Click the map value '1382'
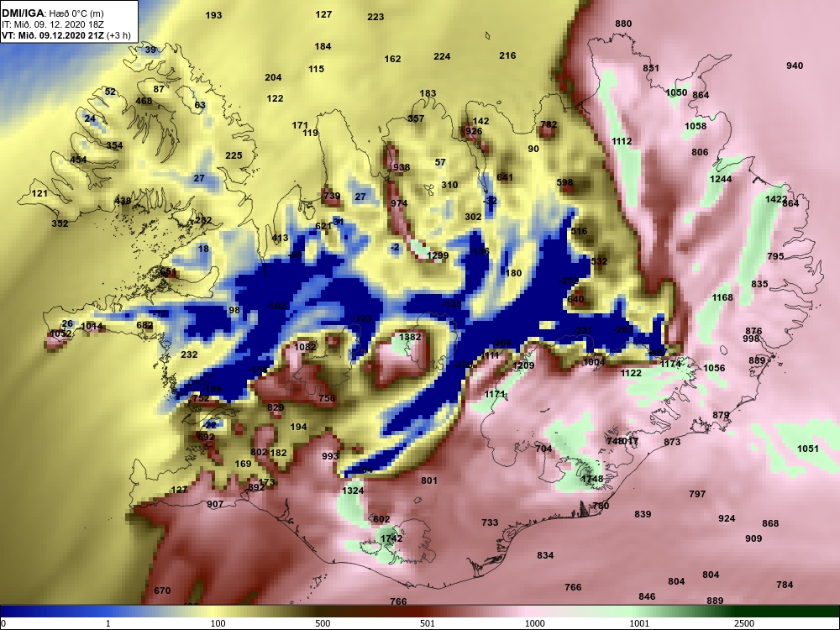This screenshot has width=840, height=630. click(410, 337)
